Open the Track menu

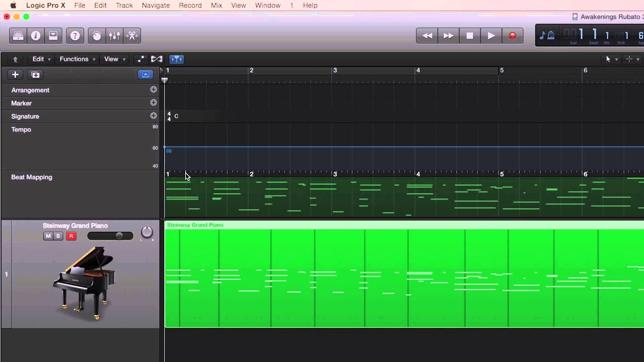click(124, 5)
